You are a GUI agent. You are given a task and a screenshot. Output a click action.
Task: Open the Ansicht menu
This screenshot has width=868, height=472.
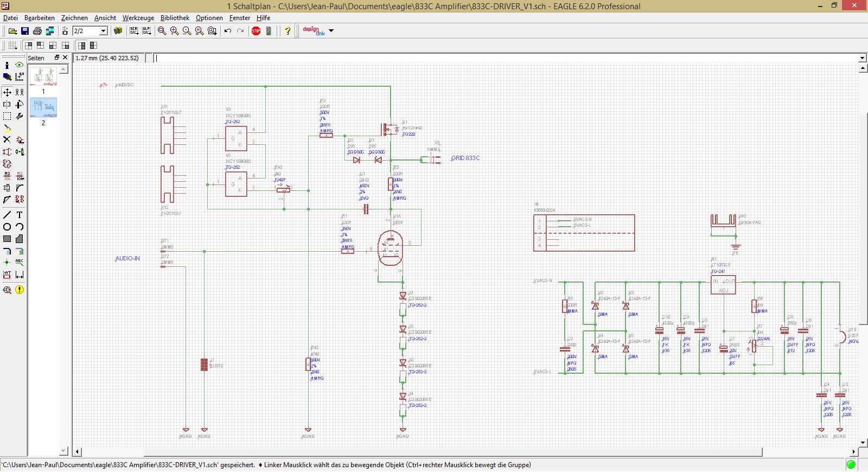pos(105,18)
